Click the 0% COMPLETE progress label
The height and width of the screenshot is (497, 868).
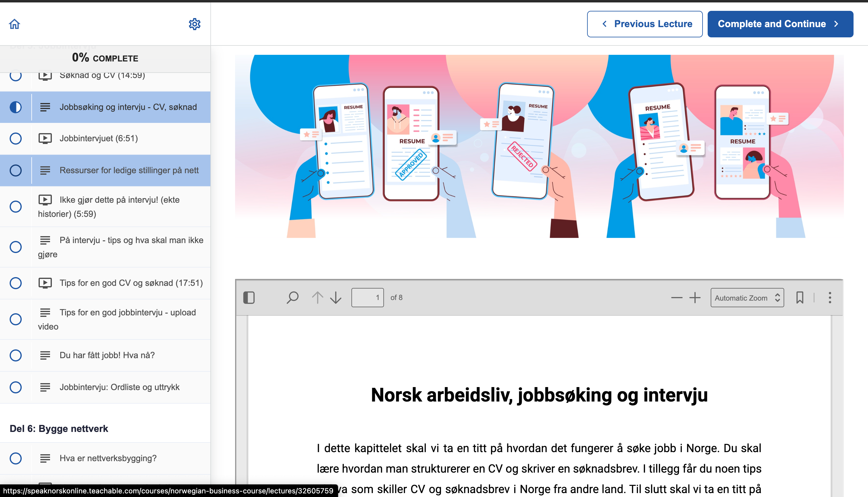click(x=105, y=58)
